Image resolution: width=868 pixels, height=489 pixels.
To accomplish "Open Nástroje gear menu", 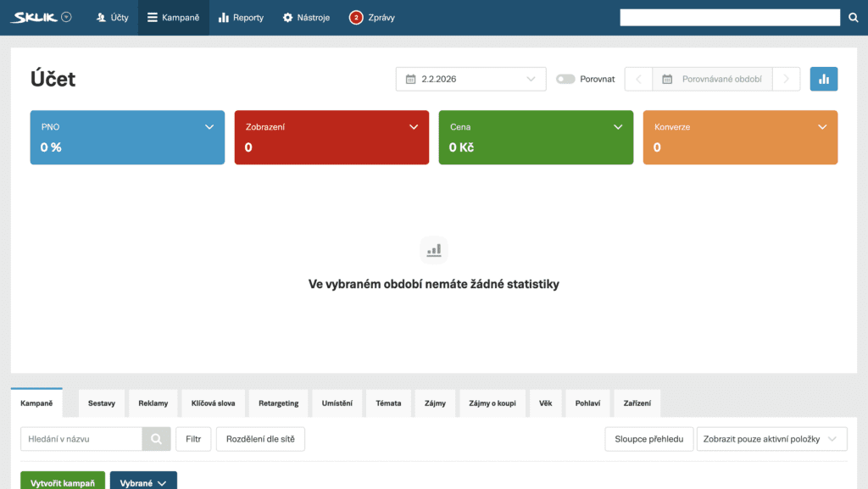I will [x=306, y=18].
